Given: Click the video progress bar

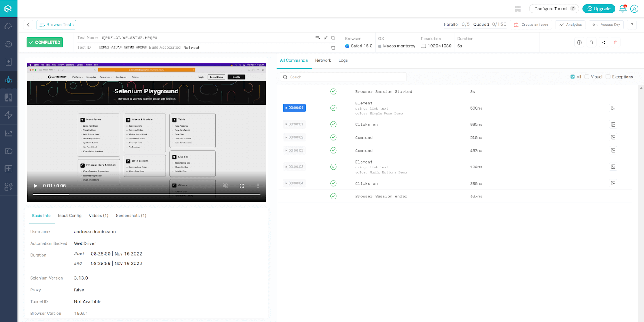Looking at the screenshot, I should (x=147, y=195).
